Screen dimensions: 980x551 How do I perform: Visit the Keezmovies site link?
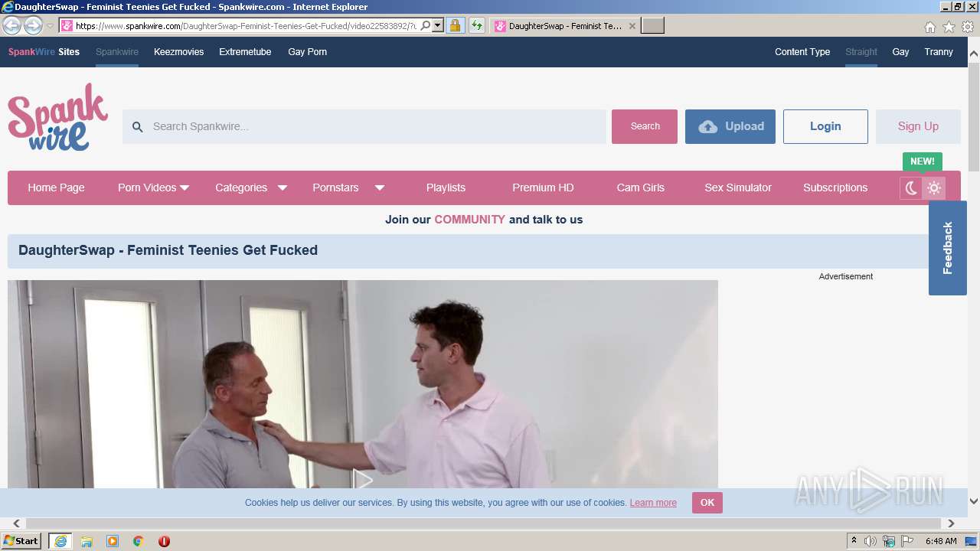(178, 52)
